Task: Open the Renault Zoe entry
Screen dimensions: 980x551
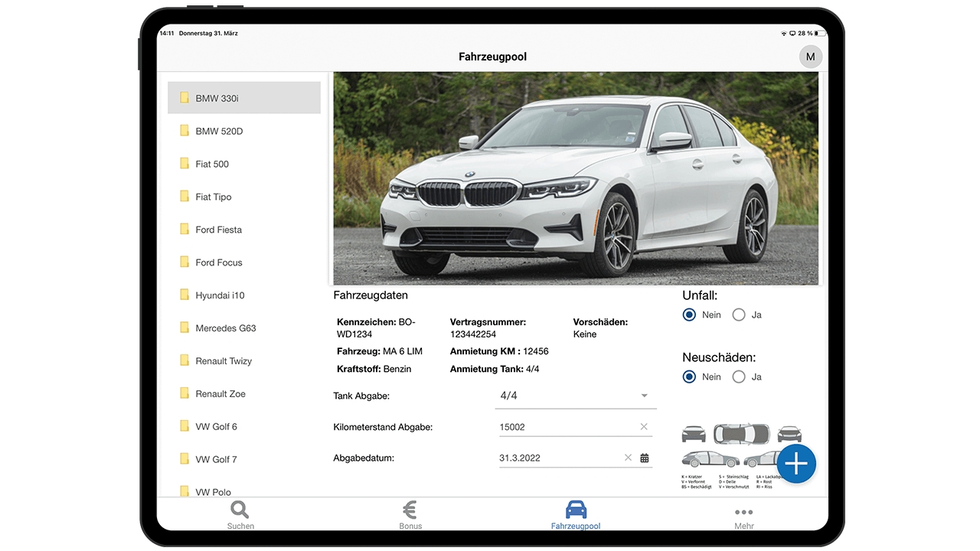Action: click(244, 393)
